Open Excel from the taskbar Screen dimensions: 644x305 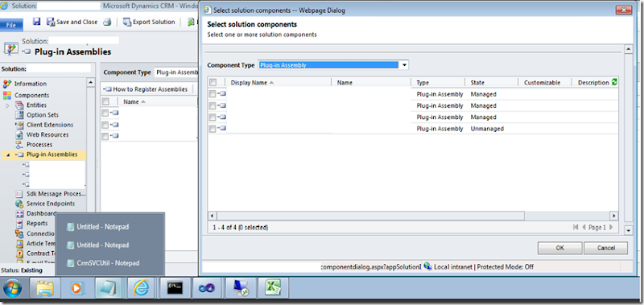[272, 288]
